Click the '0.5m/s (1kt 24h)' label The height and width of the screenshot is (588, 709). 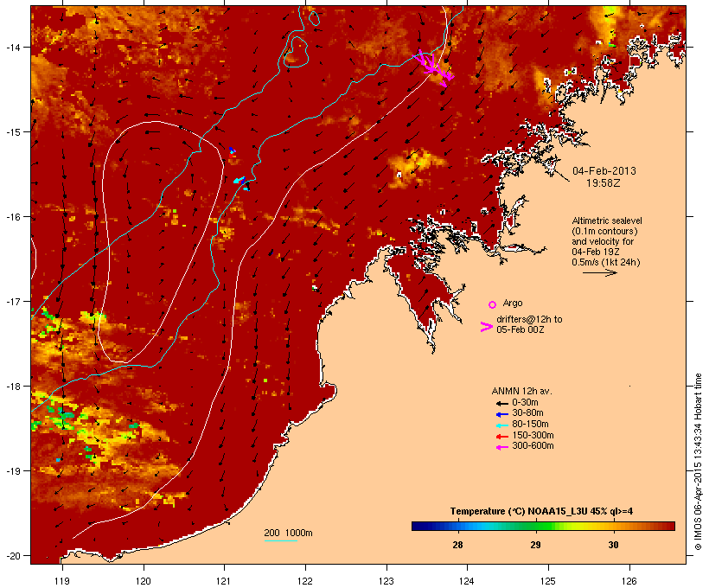[x=606, y=262]
